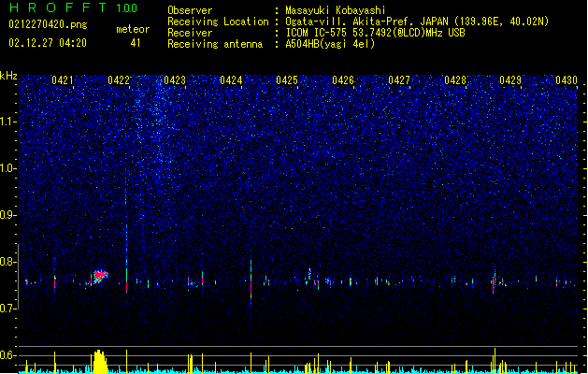Click the wide yellow intensity peak in bottom graph

pos(99,362)
